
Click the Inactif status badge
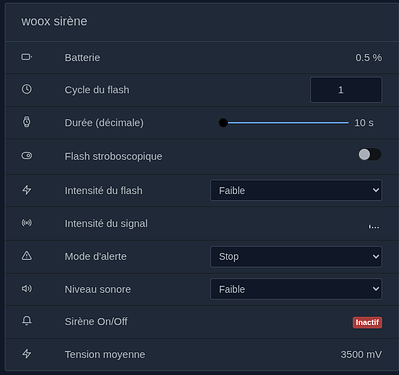coord(367,322)
